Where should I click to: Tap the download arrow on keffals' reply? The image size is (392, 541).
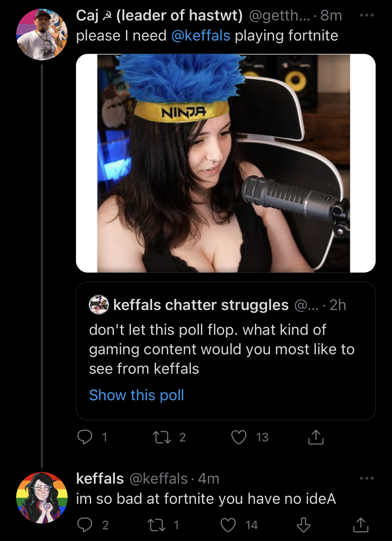tap(304, 525)
